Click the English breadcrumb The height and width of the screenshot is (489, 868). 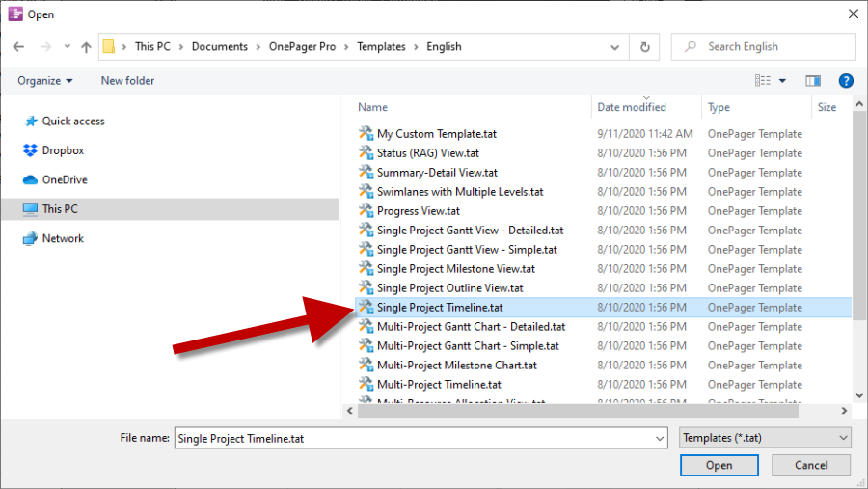(444, 47)
